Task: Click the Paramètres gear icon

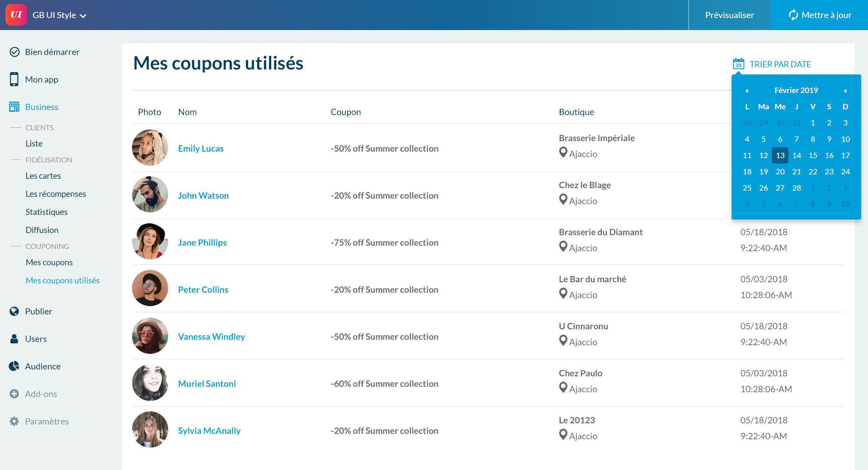Action: click(14, 421)
